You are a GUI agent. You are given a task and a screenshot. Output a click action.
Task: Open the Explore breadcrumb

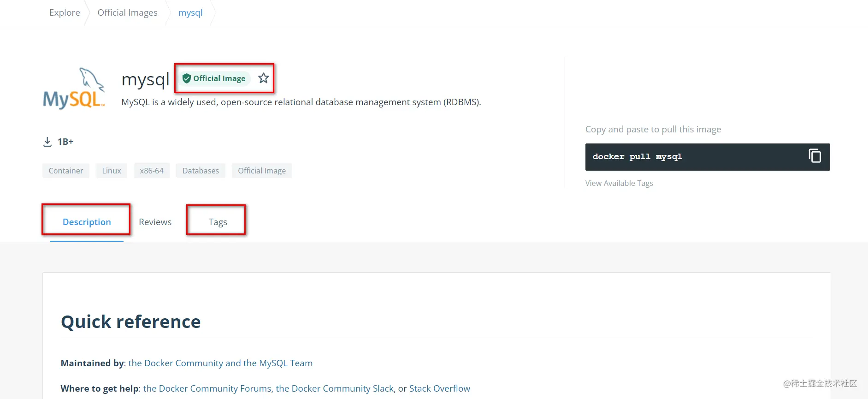tap(65, 12)
